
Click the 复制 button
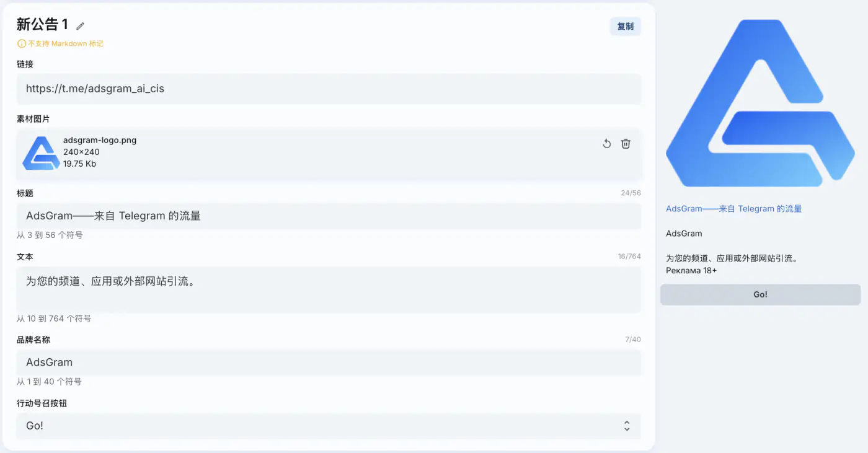pos(626,26)
